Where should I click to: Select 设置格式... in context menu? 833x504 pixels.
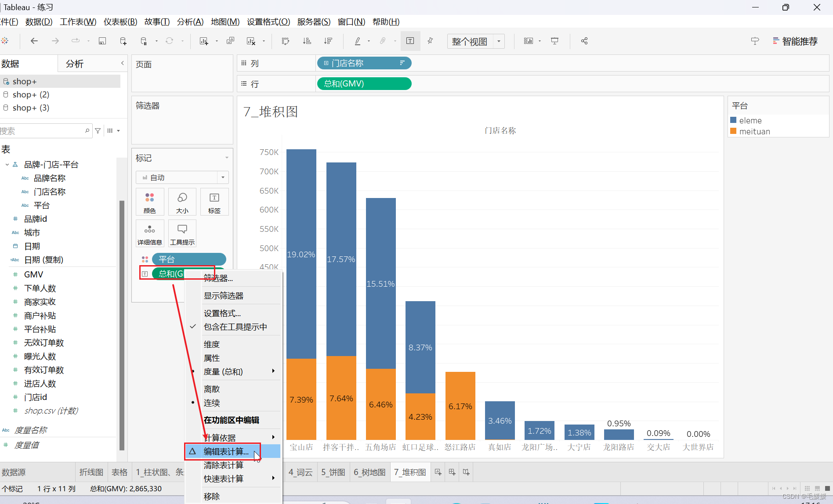(233, 313)
